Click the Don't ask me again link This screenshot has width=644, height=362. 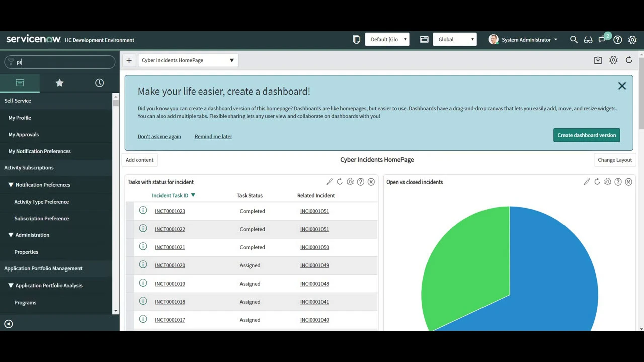(x=159, y=136)
